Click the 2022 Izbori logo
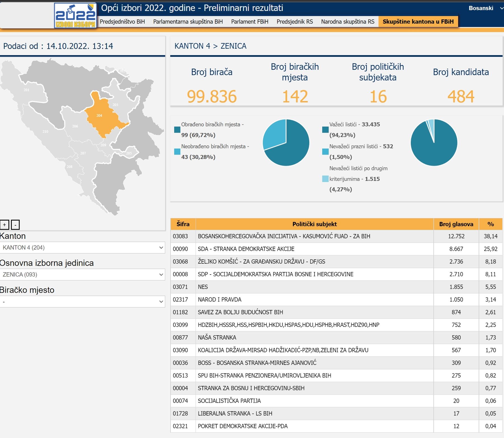This screenshot has height=438, width=504. [x=75, y=16]
